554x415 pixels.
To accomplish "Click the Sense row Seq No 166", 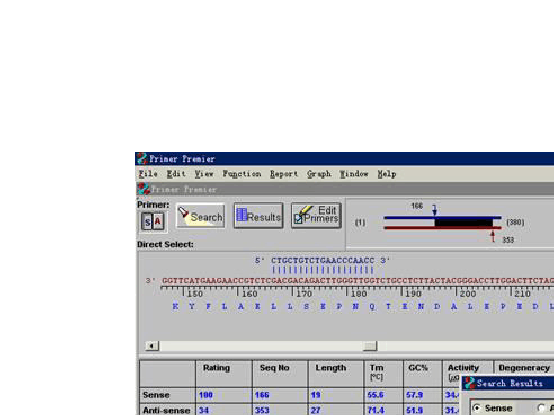I will tap(262, 395).
